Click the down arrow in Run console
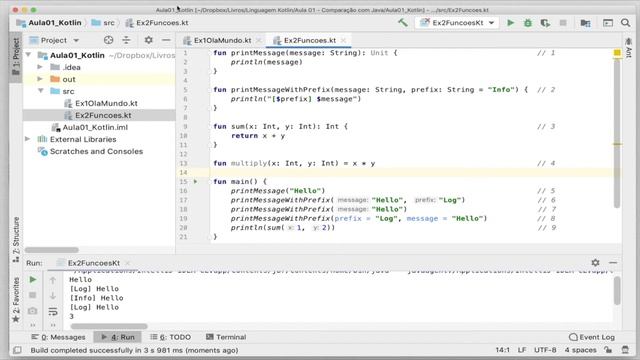This screenshot has height=360, width=640. pos(53,295)
